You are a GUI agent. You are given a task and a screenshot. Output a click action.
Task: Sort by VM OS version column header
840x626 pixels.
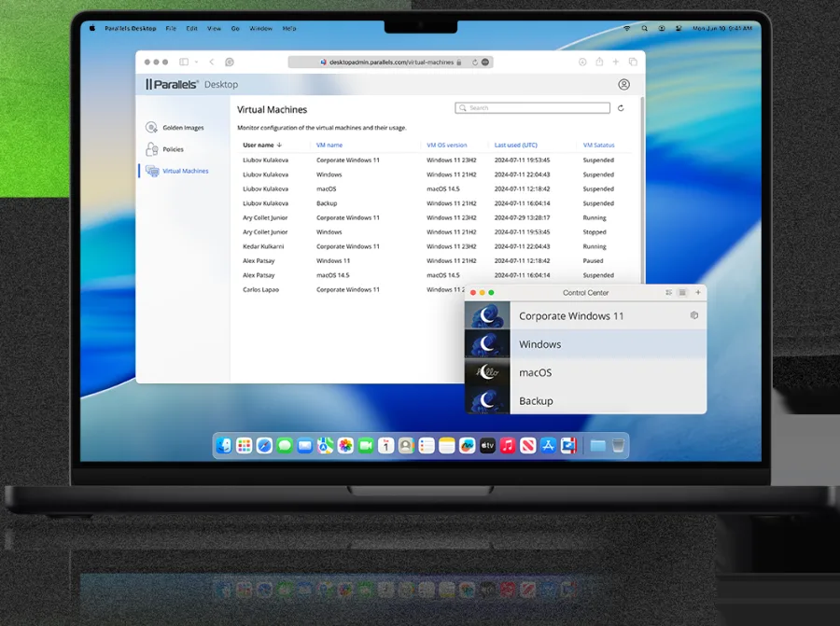tap(447, 146)
